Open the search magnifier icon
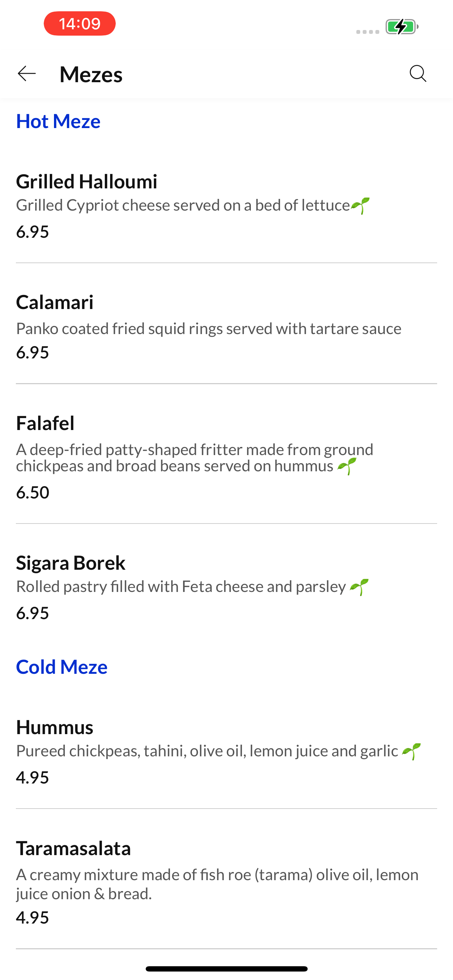Screen dimensions: 453x980 pyautogui.click(x=418, y=73)
